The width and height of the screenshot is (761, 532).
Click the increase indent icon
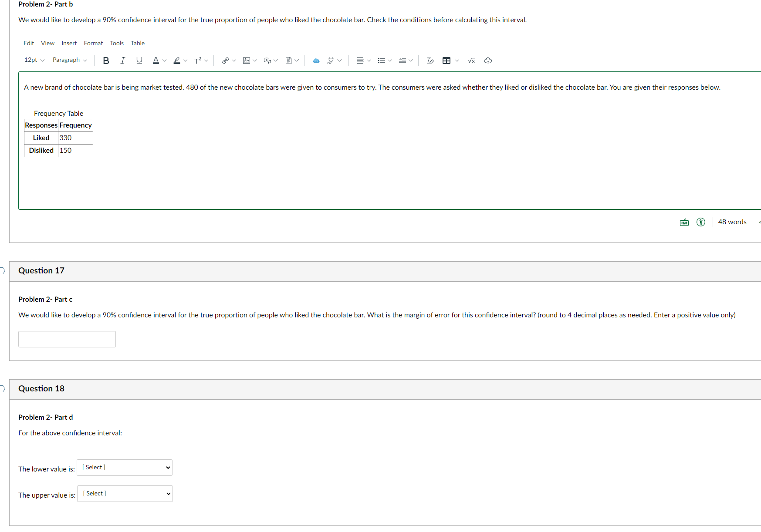coord(402,61)
